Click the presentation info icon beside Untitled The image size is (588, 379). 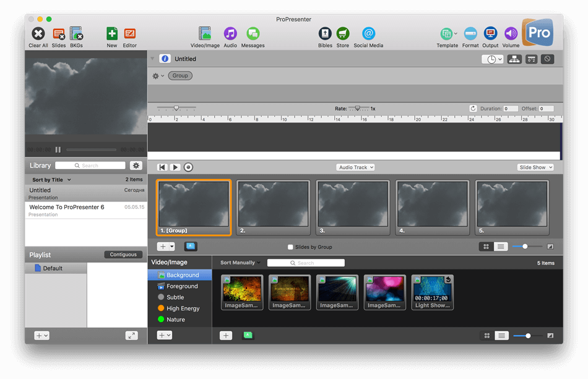tap(165, 59)
